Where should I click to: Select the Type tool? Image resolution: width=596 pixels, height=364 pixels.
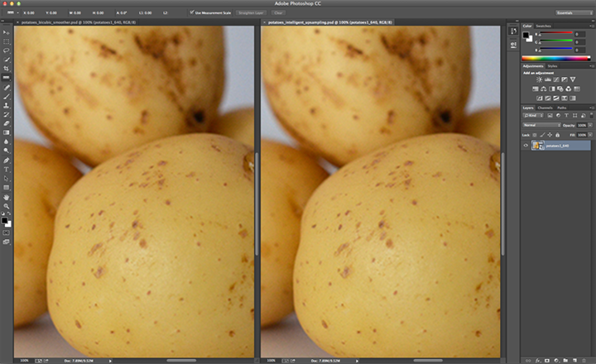coord(6,170)
